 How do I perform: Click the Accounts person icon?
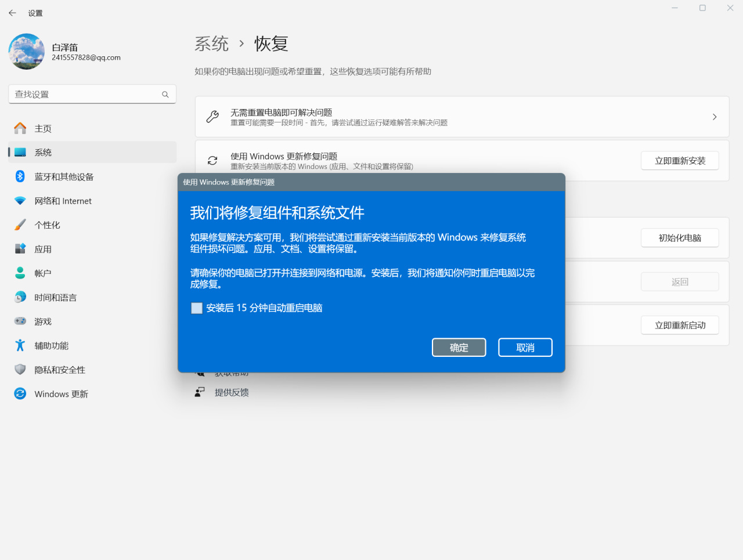(x=20, y=273)
